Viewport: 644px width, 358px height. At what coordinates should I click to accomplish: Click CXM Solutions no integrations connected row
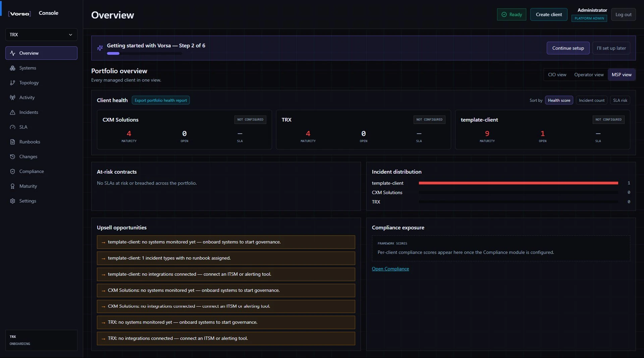coord(226,306)
